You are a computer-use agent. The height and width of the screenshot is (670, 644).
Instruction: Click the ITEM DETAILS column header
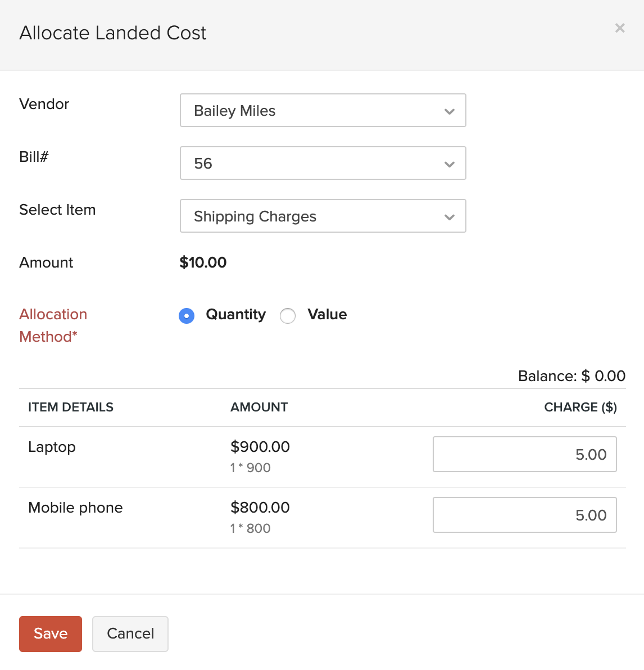tap(70, 407)
